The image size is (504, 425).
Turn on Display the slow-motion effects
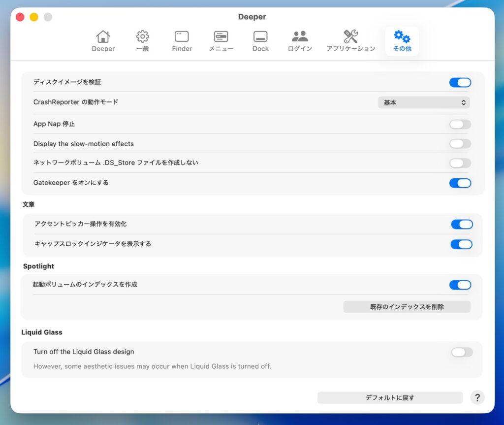[x=460, y=144]
